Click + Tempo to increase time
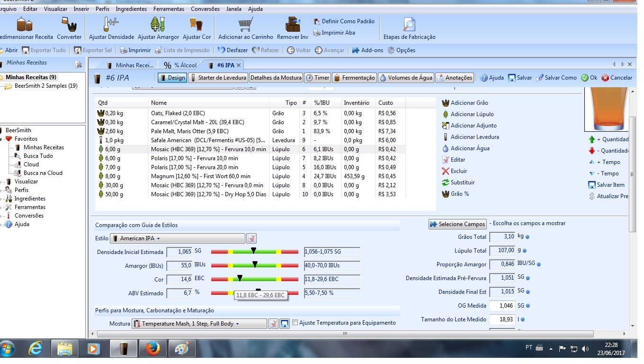Viewport: 644px width, 364px height. tap(604, 162)
